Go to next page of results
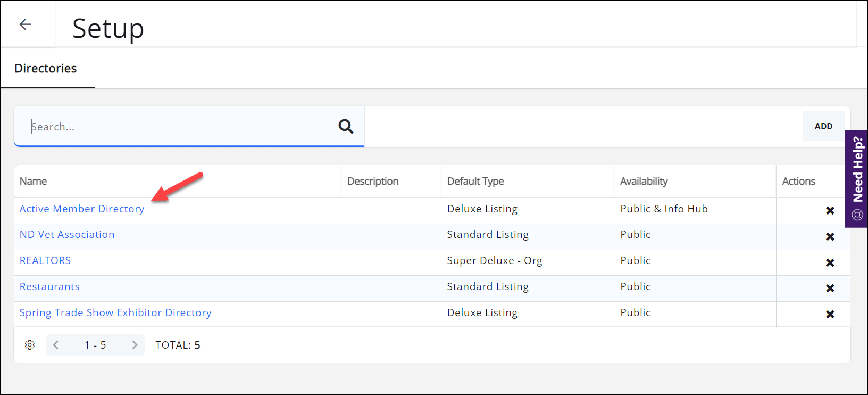868x395 pixels. [x=135, y=345]
